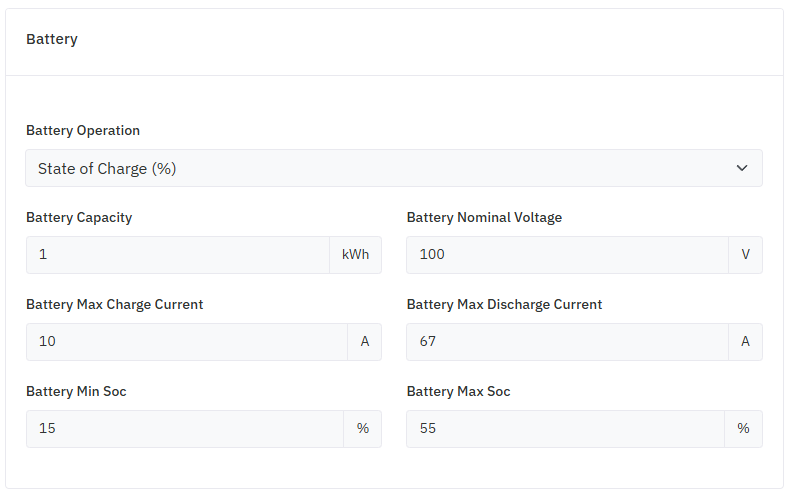
Task: Focus the Battery Max Soc input
Action: pyautogui.click(x=565, y=429)
